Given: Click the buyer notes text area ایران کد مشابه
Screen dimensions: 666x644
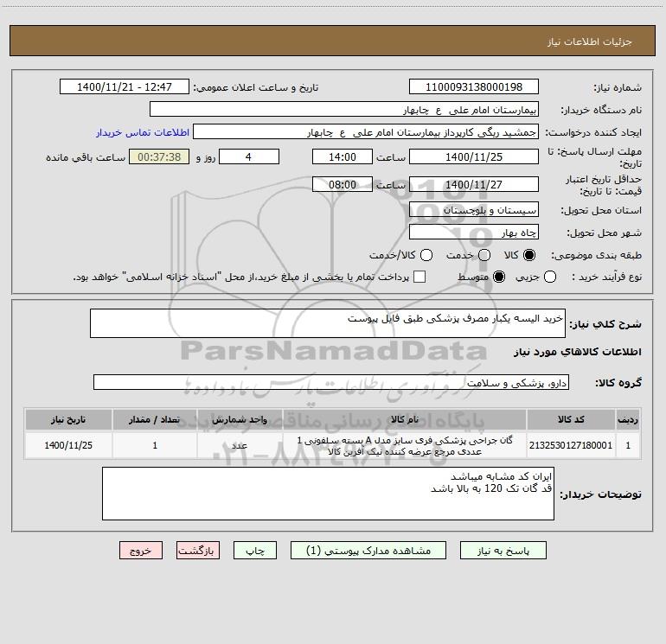Looking at the screenshot, I should [x=328, y=494].
